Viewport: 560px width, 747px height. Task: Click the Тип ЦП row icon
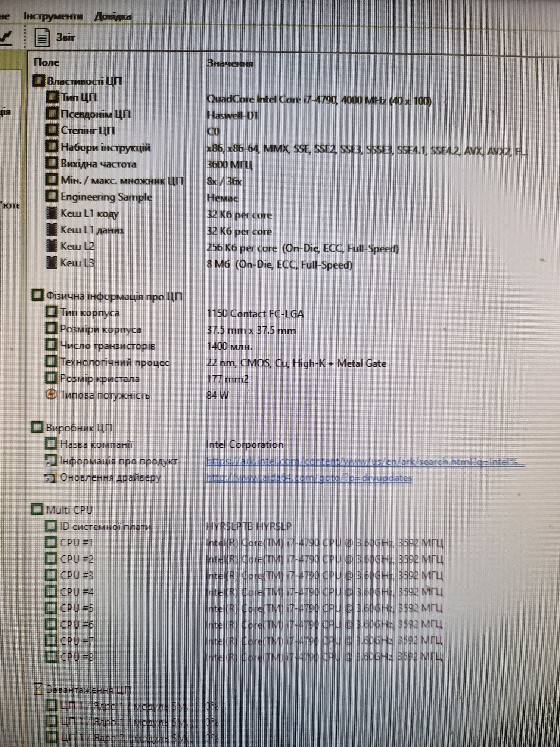tap(52, 97)
